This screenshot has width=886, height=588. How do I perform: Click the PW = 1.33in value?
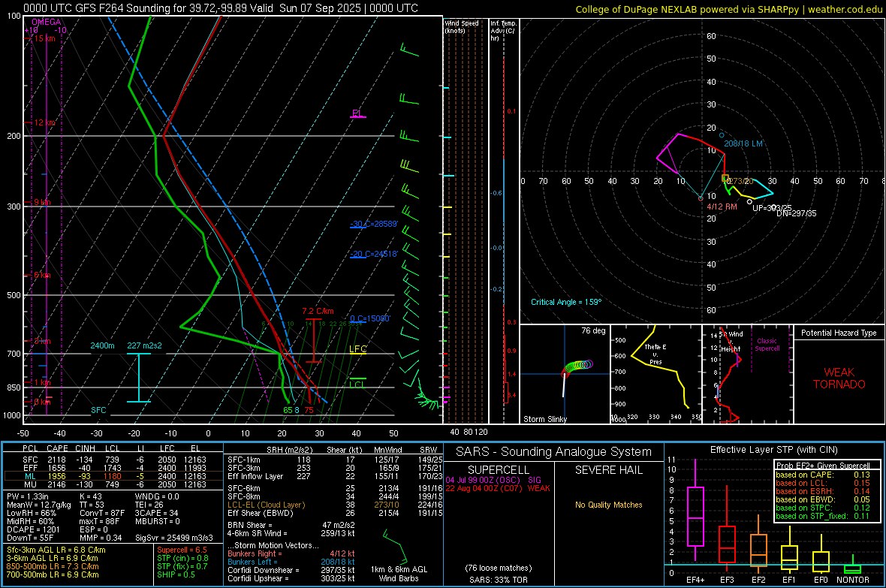[29, 496]
